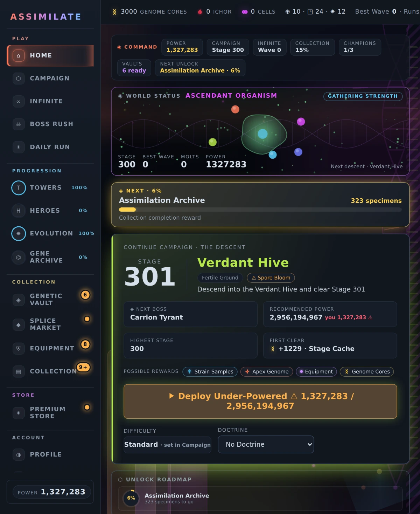Click the First Clear Stage Cache card
The width and height of the screenshot is (420, 514).
click(330, 345)
